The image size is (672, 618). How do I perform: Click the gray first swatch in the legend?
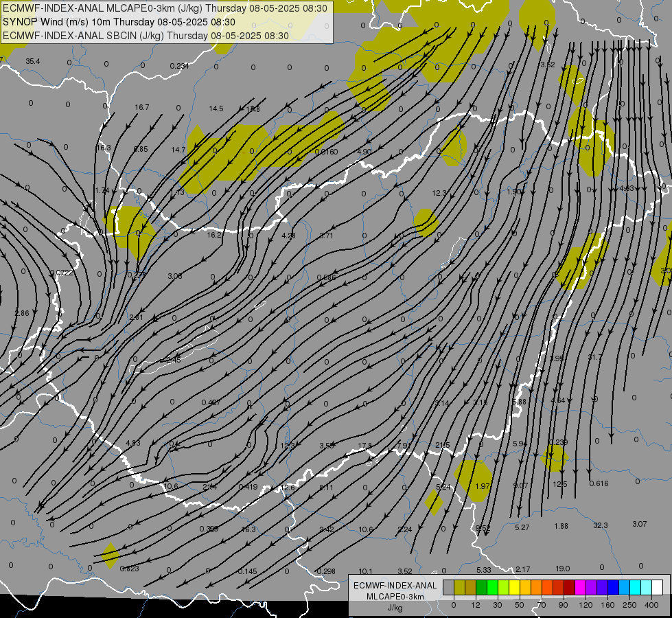(448, 587)
